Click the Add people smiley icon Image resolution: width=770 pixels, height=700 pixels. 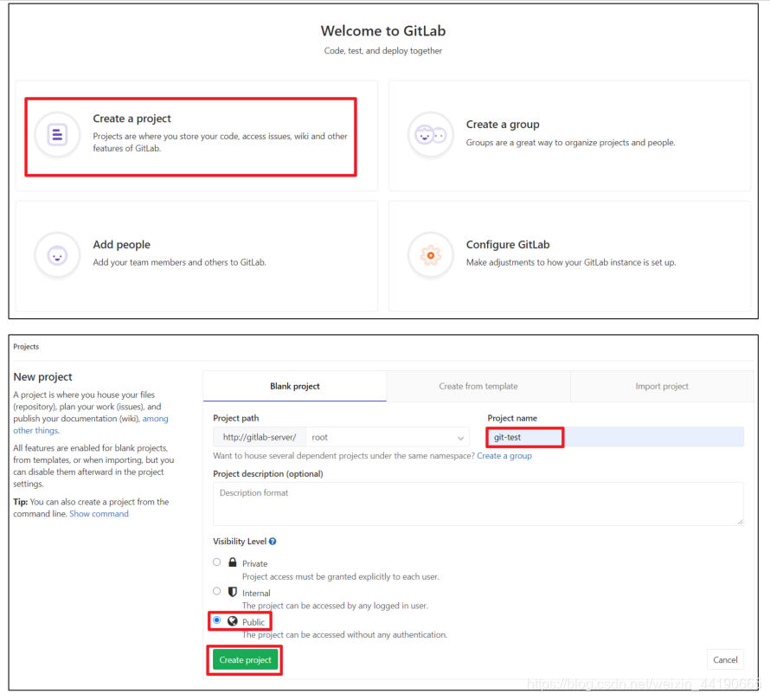click(57, 255)
